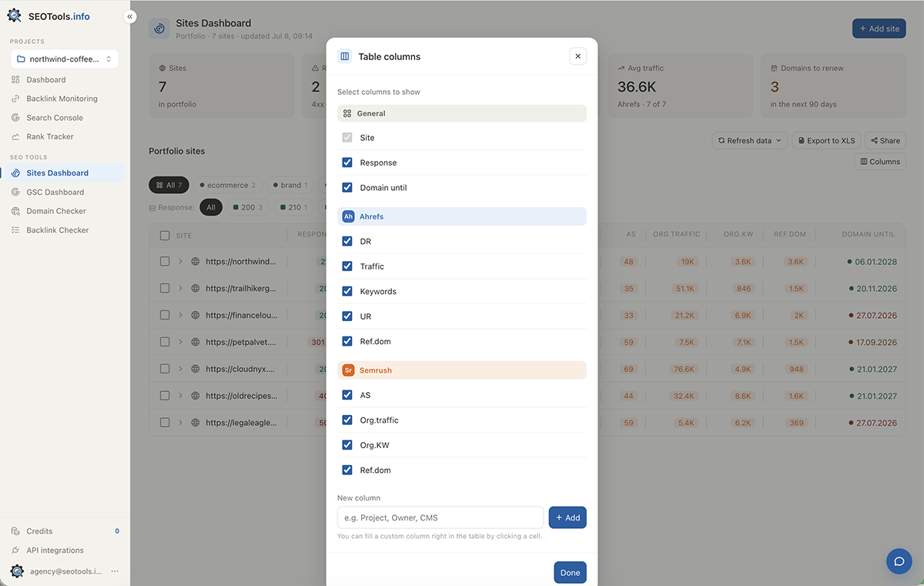Select All response filter
Viewport: 924px width, 586px height.
(x=211, y=207)
